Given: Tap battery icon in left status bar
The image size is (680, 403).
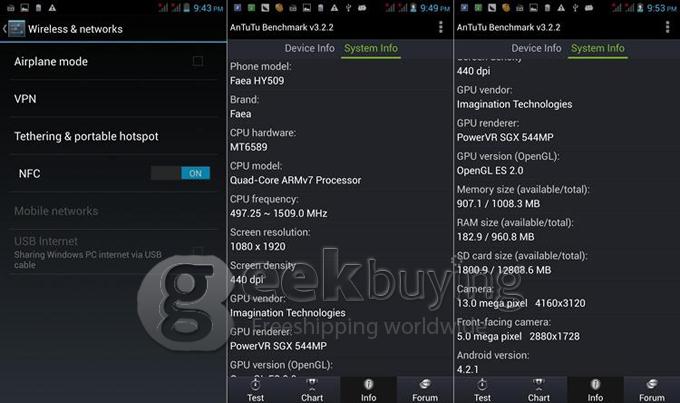Looking at the screenshot, I should coord(186,8).
